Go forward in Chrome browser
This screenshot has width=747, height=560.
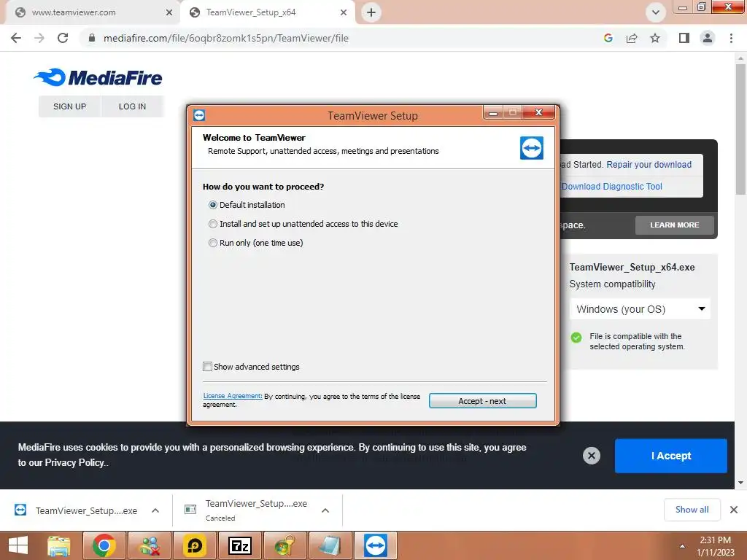pyautogui.click(x=39, y=38)
